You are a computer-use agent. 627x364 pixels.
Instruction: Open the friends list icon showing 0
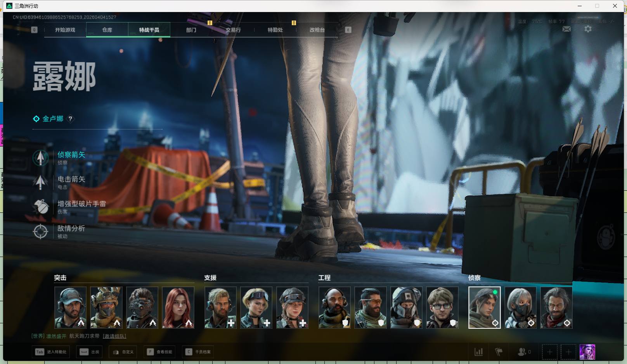click(524, 352)
